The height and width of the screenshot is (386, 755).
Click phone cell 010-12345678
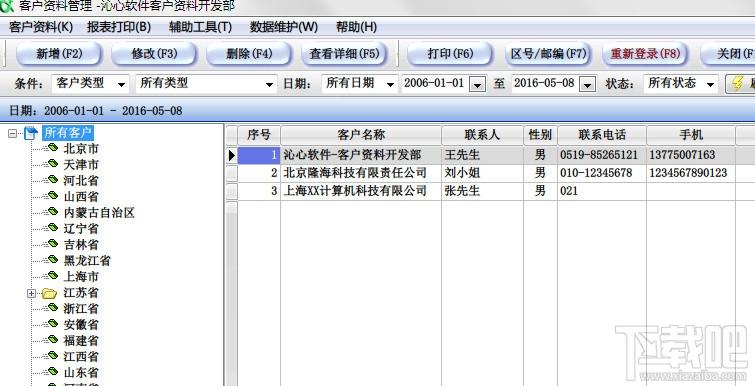pyautogui.click(x=602, y=173)
